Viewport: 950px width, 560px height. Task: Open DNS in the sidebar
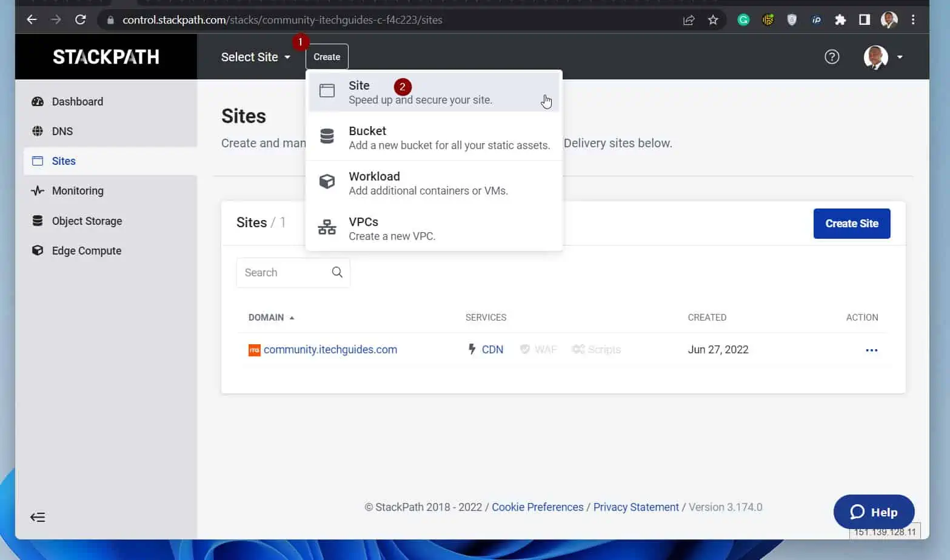[110, 131]
